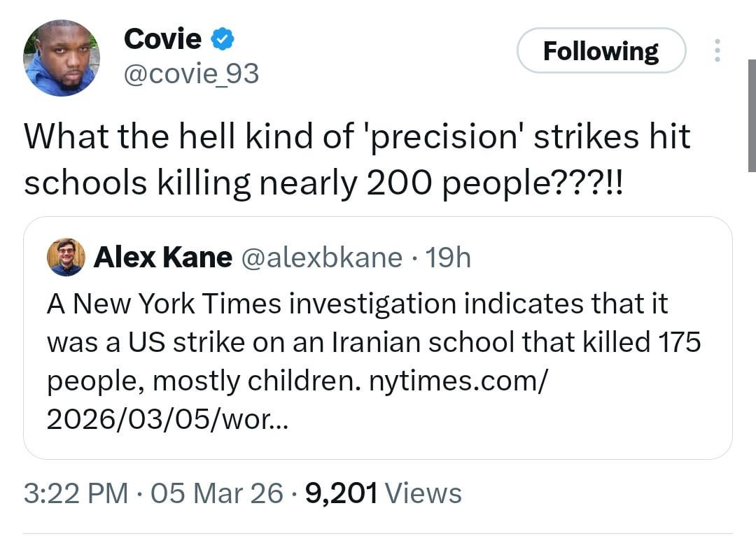Click the vertical scrollbar thumb
The width and height of the screenshot is (756, 536).
[751, 115]
